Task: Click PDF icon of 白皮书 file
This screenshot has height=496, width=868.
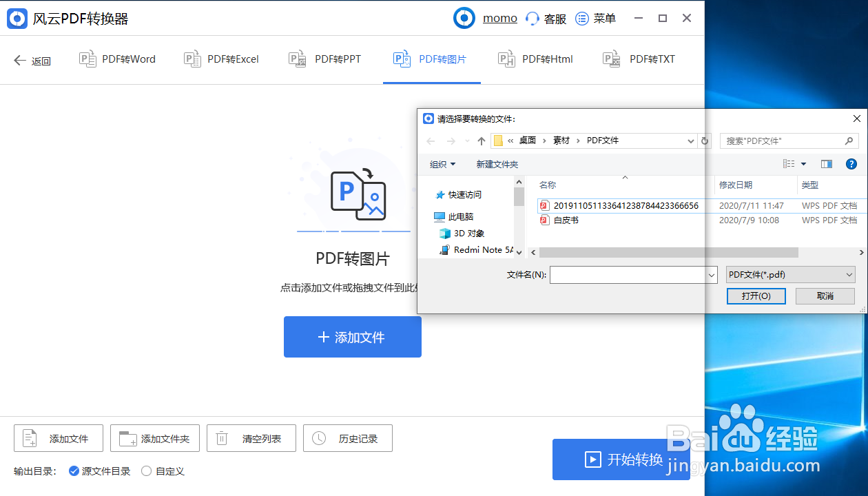Action: (545, 220)
